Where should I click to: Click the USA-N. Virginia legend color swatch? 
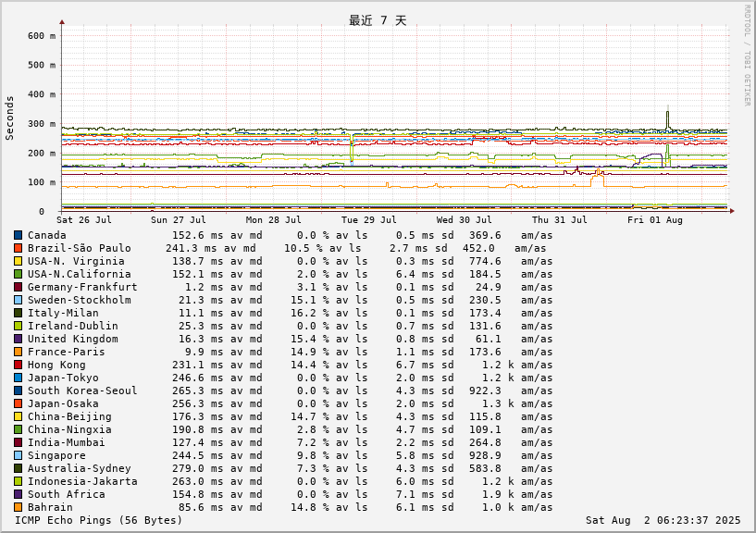(18, 262)
